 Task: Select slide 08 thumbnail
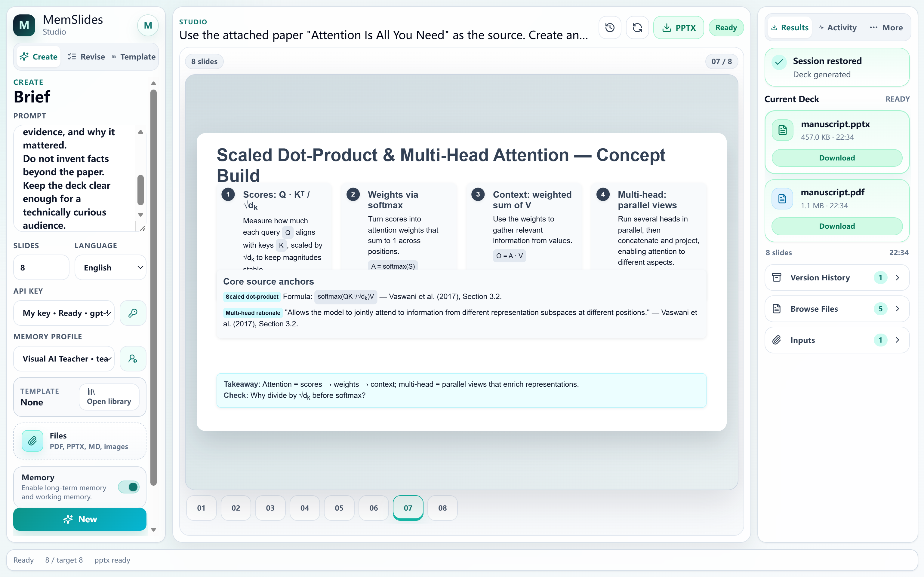[442, 508]
